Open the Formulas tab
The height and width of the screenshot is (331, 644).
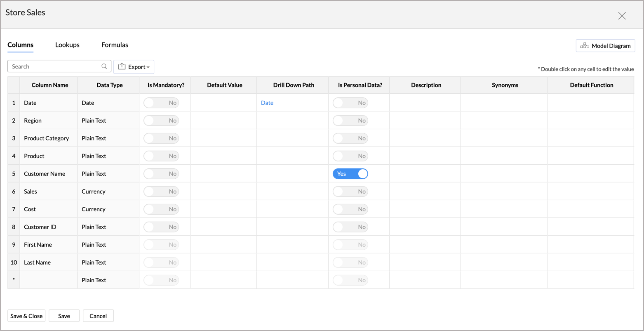click(x=115, y=45)
